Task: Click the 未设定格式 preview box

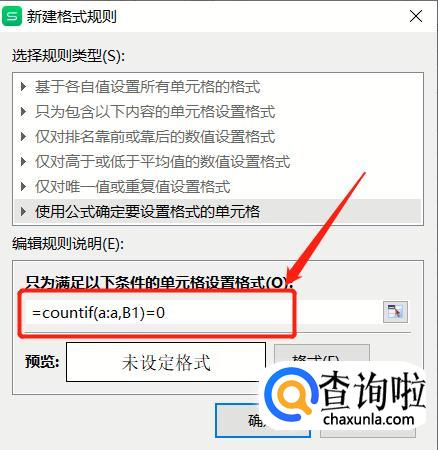Action: (166, 362)
